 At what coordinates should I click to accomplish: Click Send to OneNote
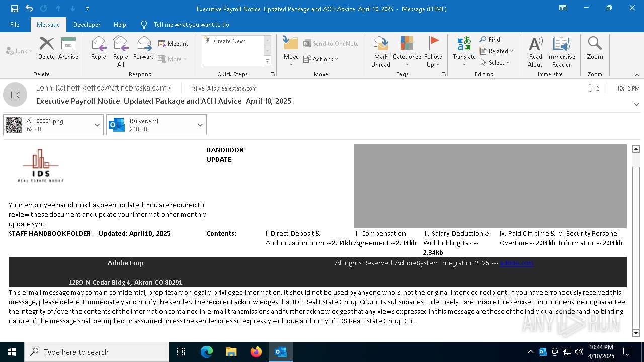click(331, 44)
